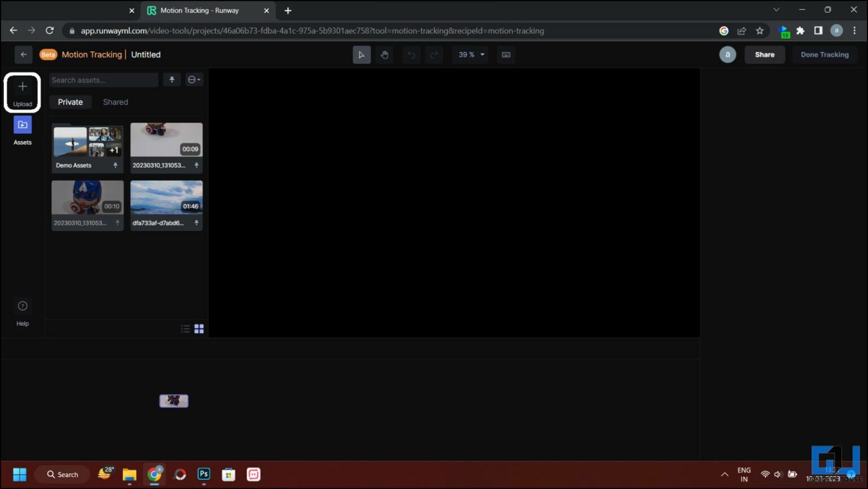Open the assets options dropdown menu
Viewport: 868px width, 489px height.
(194, 80)
